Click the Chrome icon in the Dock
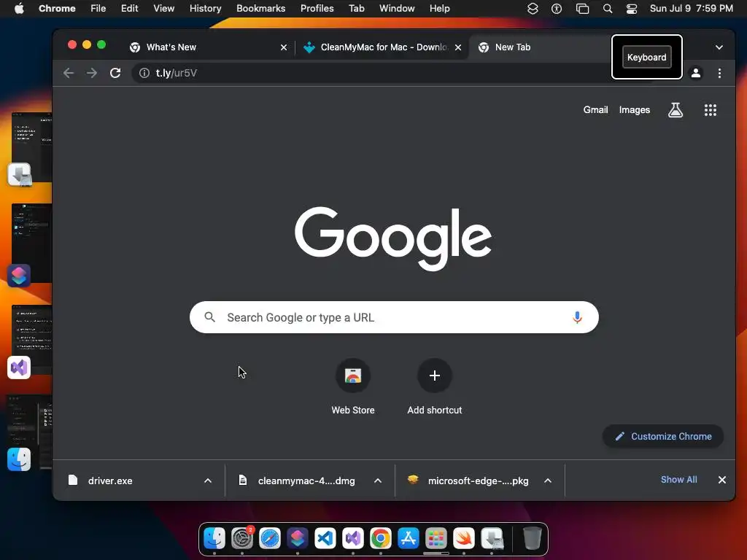 [380, 538]
